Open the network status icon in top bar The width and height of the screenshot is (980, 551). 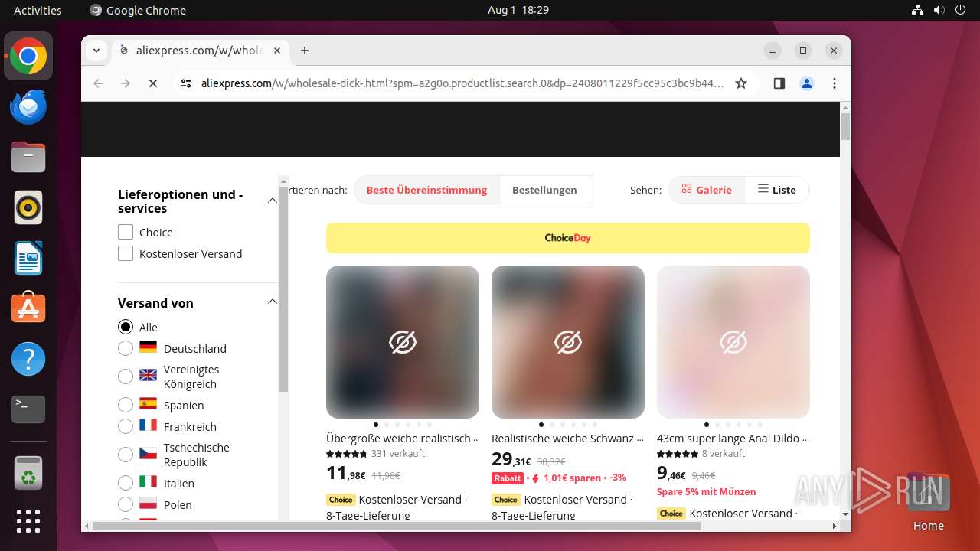918,10
